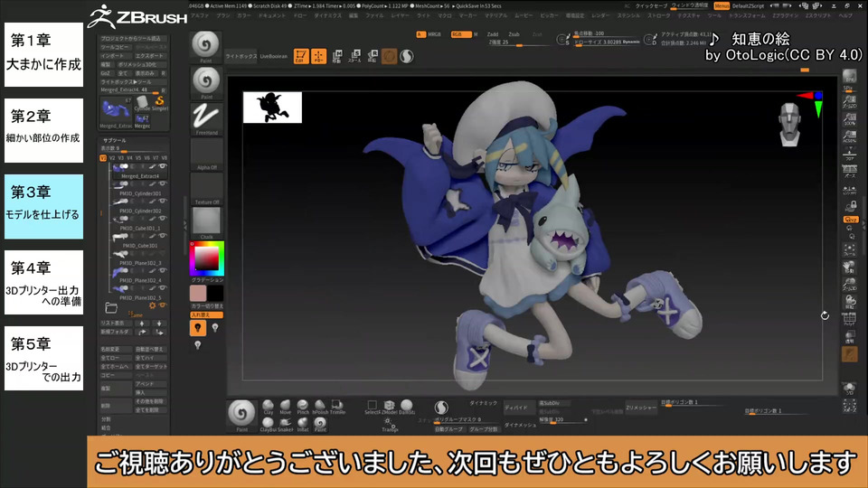The width and height of the screenshot is (868, 488).
Task: Toggle the orange highlighted light bulb
Action: point(198,328)
